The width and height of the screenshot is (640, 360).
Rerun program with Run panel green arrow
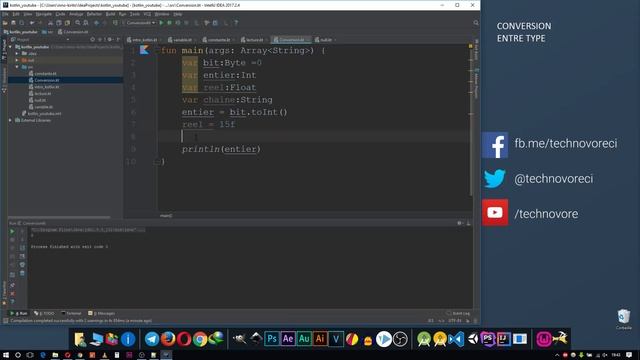12,231
